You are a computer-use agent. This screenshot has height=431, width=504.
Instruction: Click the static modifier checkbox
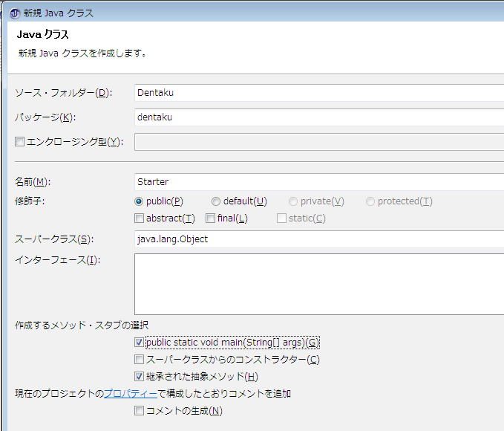pos(281,218)
